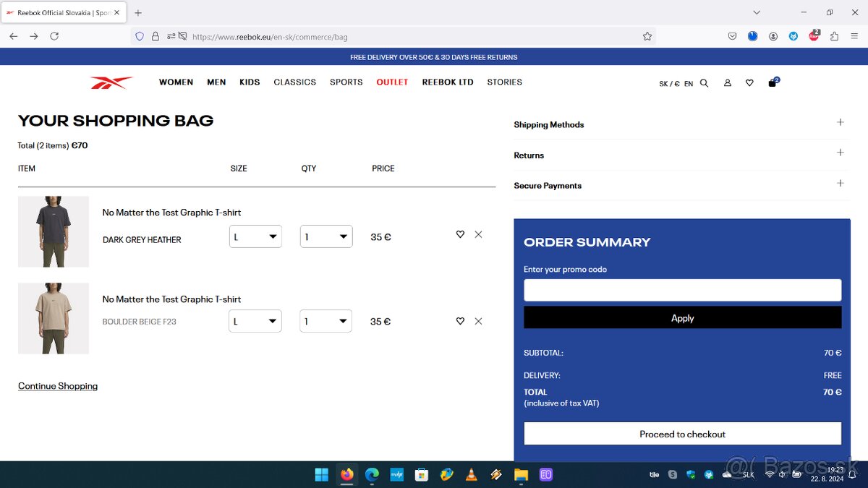This screenshot has width=868, height=488.
Task: Open Firefox from the Windows taskbar
Action: pos(347,474)
